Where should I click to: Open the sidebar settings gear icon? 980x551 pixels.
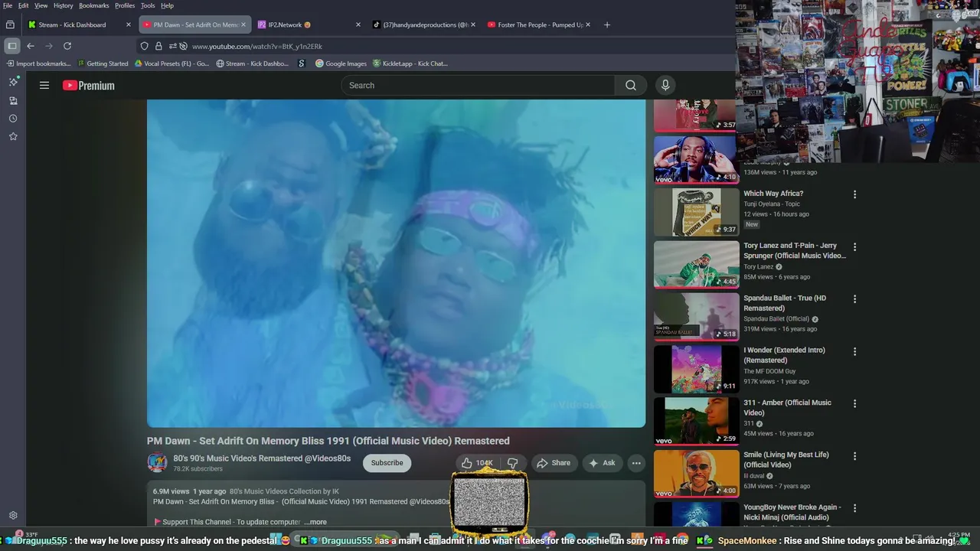click(x=13, y=516)
